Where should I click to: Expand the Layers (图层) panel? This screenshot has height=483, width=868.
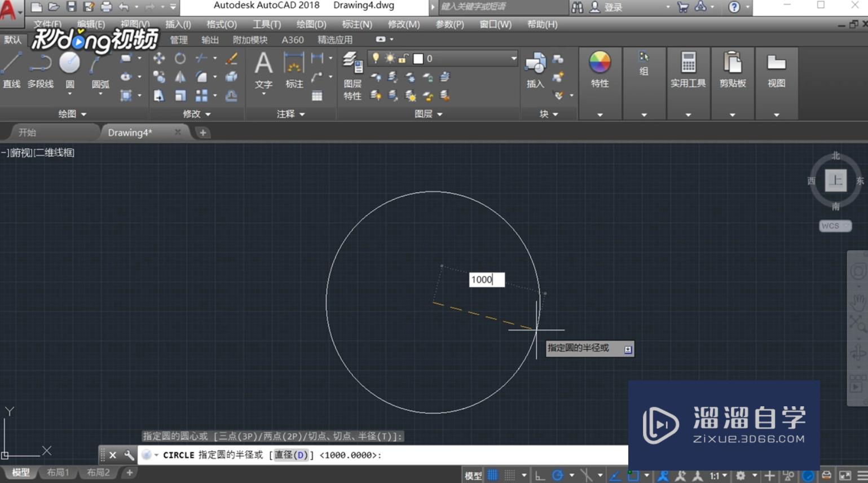click(428, 114)
